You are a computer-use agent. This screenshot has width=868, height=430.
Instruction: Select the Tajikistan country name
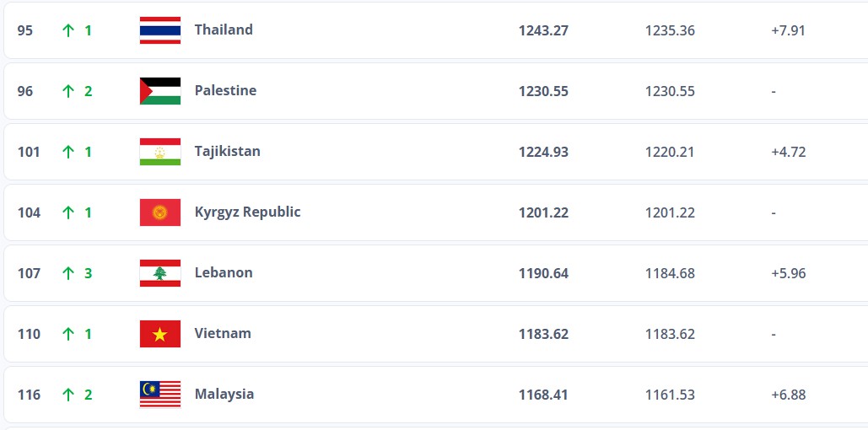tap(227, 151)
